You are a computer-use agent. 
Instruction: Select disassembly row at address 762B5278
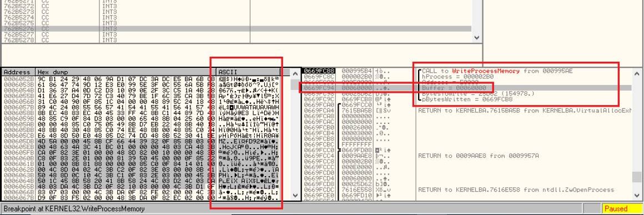point(236,41)
